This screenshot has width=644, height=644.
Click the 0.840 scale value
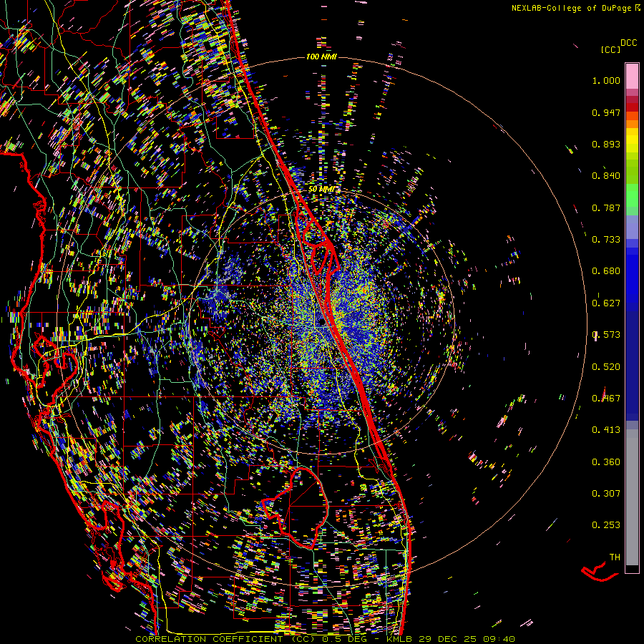tap(606, 176)
